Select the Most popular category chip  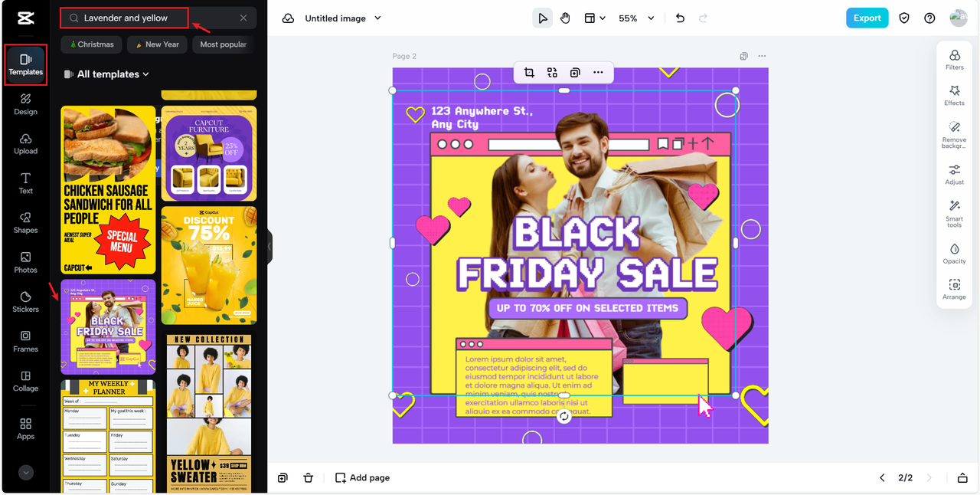223,44
